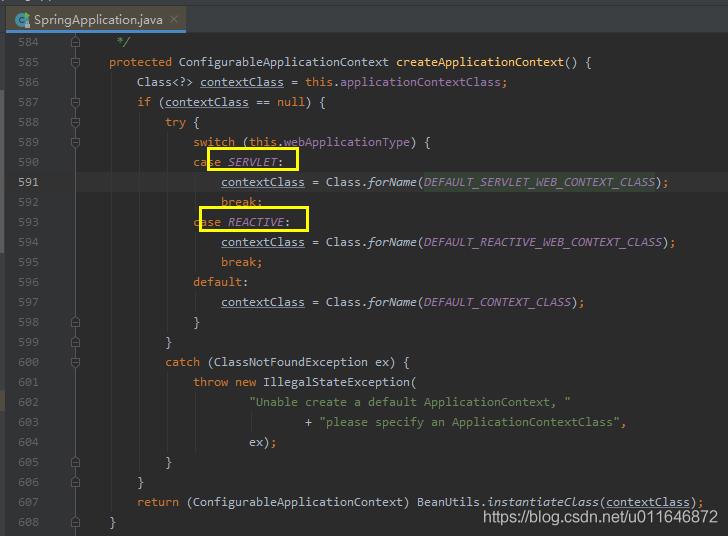Select the SpringApplication.java editor tab

[x=96, y=19]
